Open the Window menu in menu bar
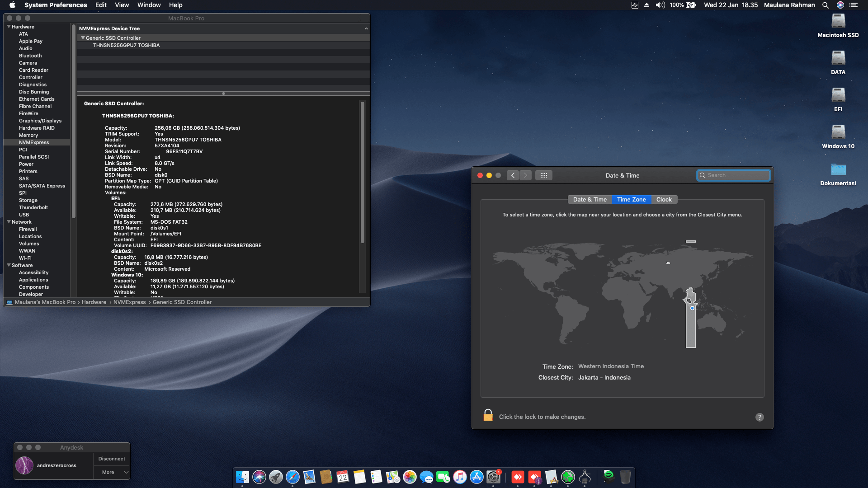This screenshot has width=868, height=488. click(149, 5)
